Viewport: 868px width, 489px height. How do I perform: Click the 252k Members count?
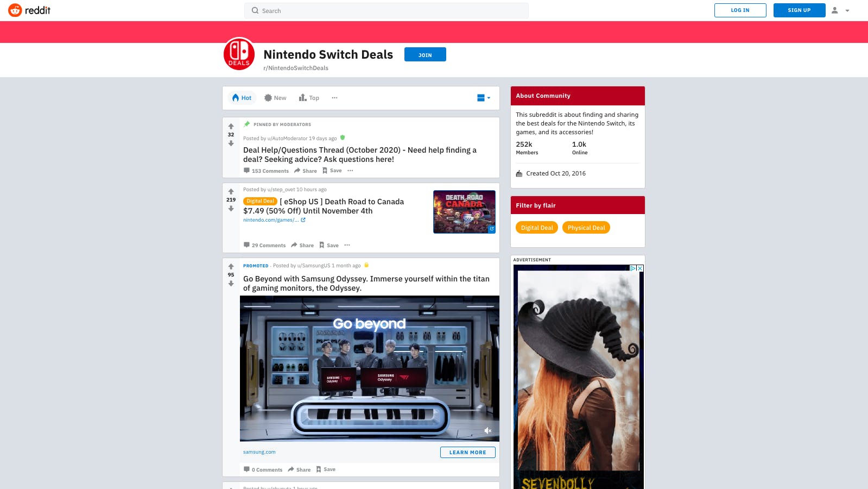(x=527, y=148)
